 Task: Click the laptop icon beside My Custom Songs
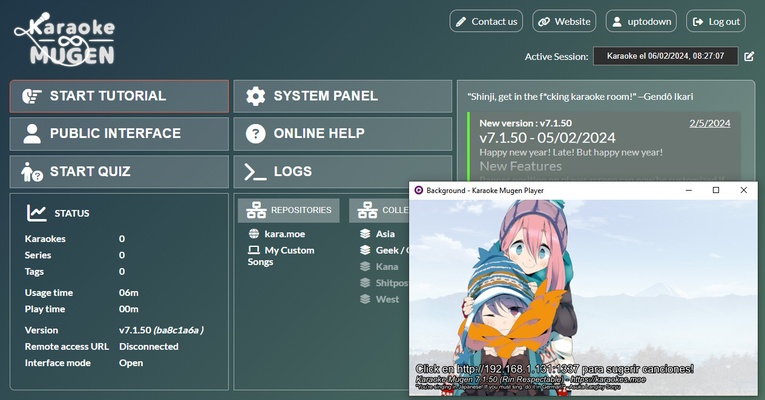point(254,250)
